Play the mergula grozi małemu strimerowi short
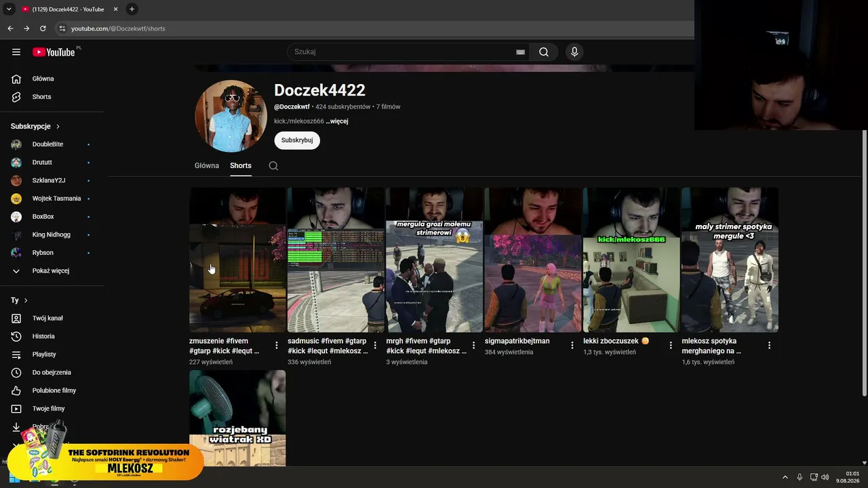 click(435, 260)
